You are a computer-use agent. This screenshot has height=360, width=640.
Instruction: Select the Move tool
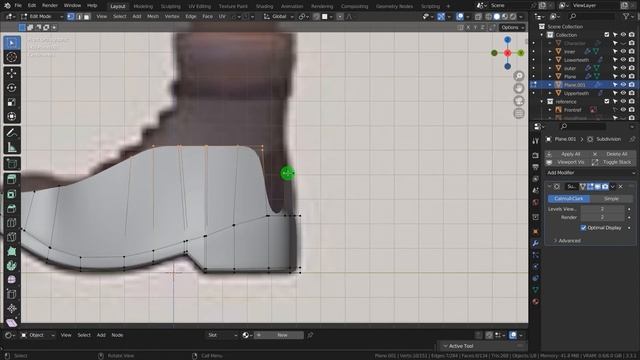11,73
